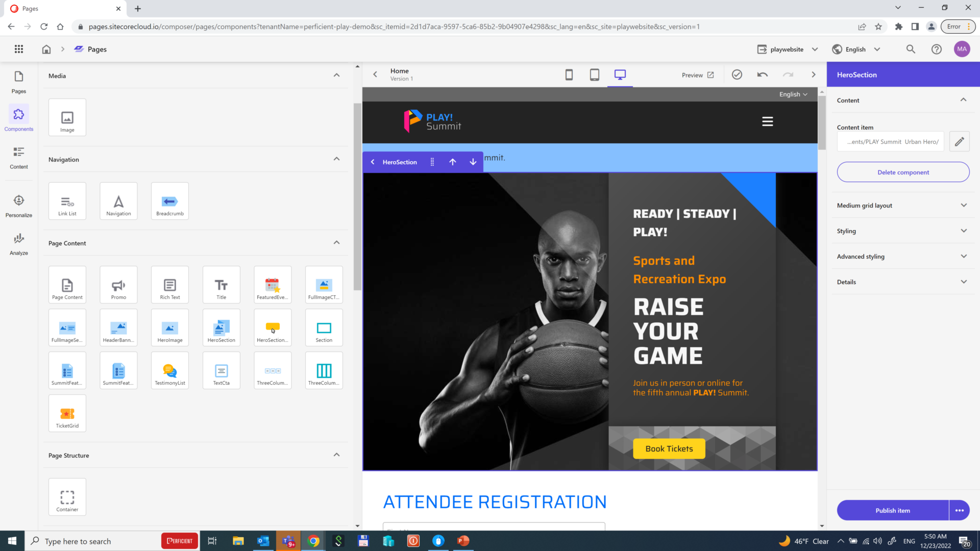This screenshot has height=551, width=980.
Task: Click the edit pencil beside Content item
Action: pos(959,142)
